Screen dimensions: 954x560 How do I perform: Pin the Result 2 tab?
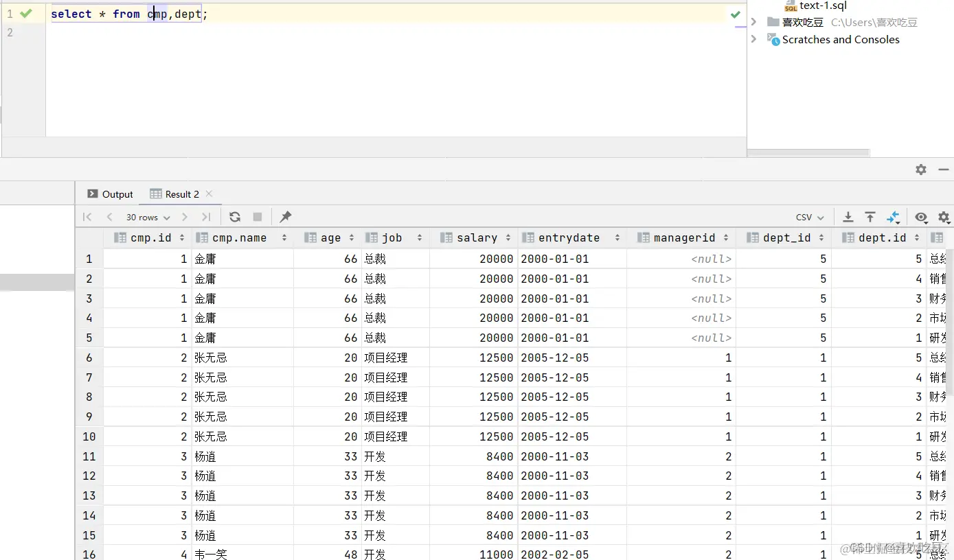(286, 217)
